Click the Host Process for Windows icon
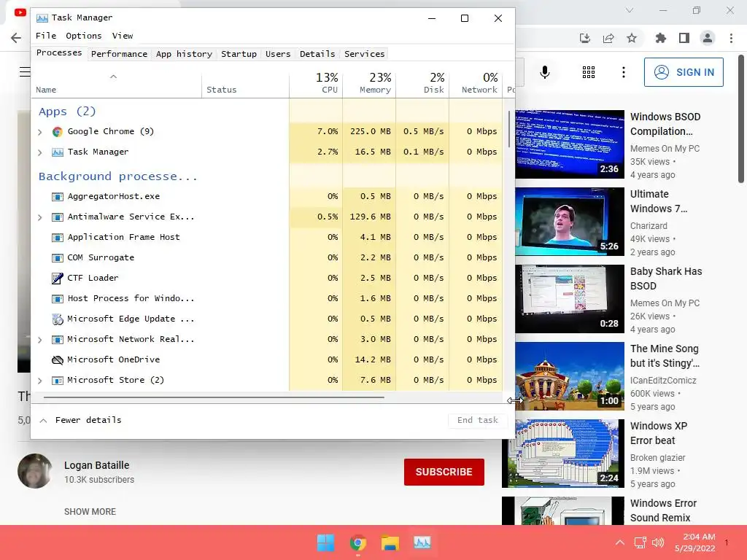Viewport: 747px width, 560px height. 58,299
